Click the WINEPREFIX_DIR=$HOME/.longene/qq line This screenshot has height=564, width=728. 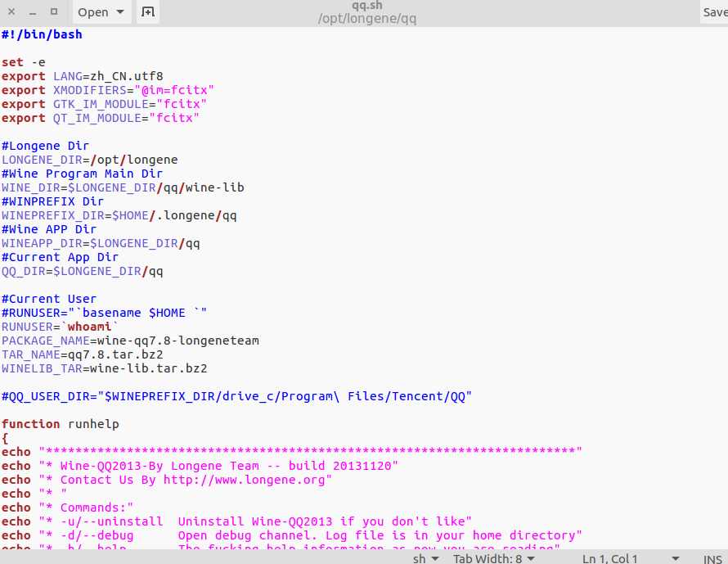pyautogui.click(x=119, y=215)
